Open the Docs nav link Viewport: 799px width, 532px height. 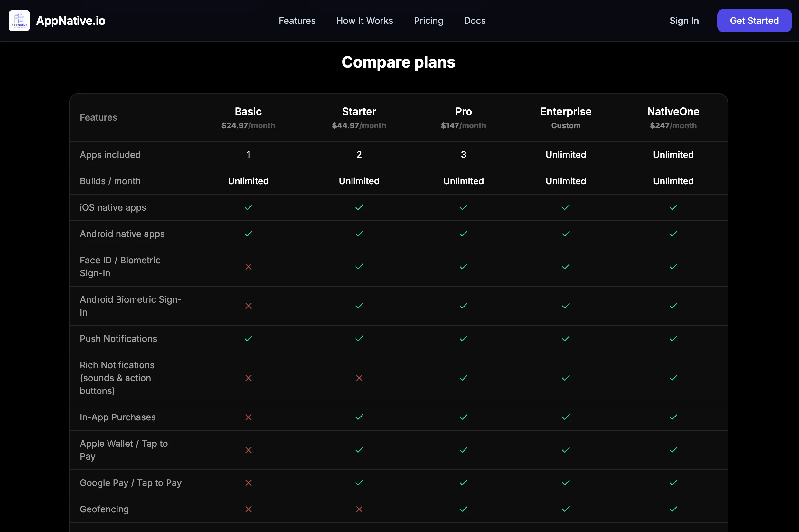(x=475, y=21)
